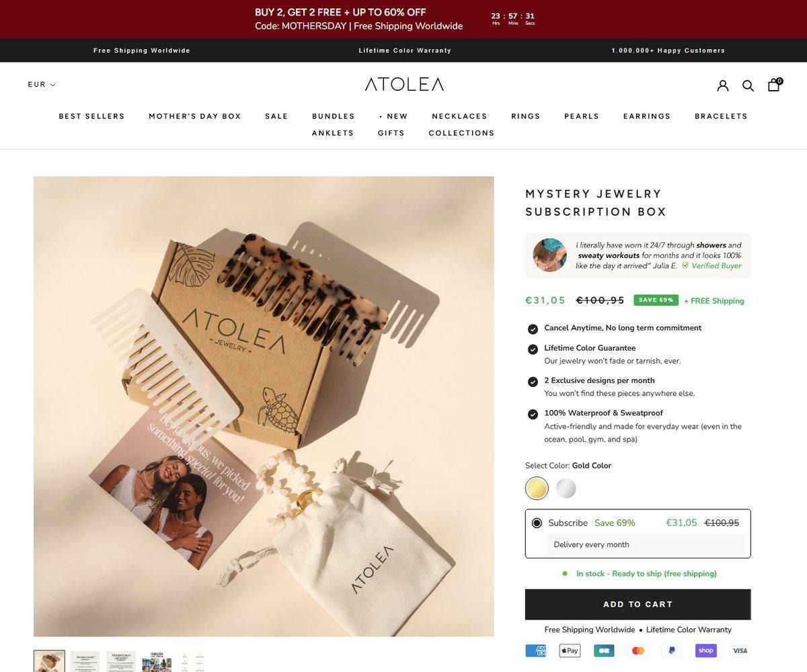Choose the gold color swatch
The width and height of the screenshot is (807, 672).
537,489
